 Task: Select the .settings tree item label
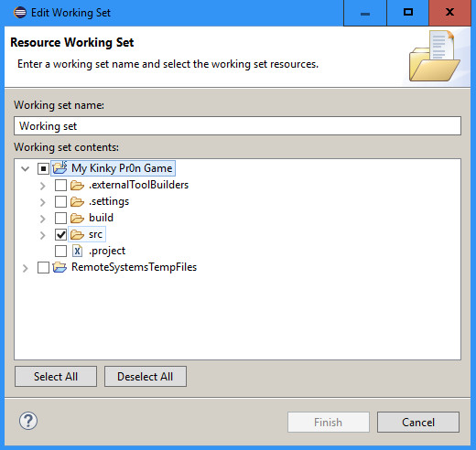click(x=109, y=201)
